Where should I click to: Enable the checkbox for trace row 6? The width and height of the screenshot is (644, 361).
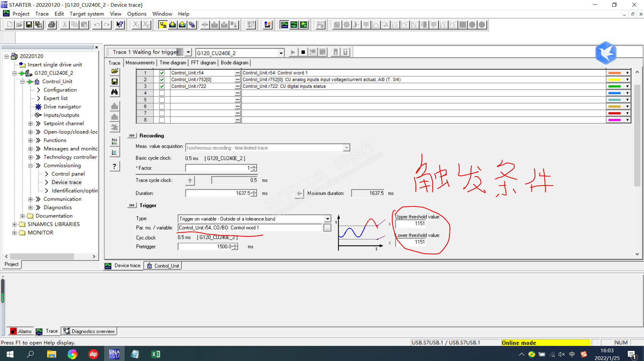(x=162, y=106)
